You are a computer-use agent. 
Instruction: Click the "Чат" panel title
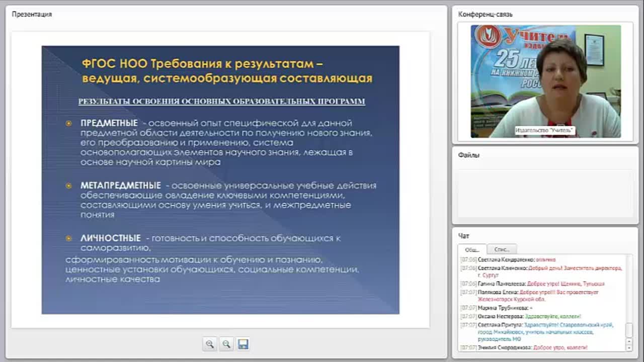point(463,235)
